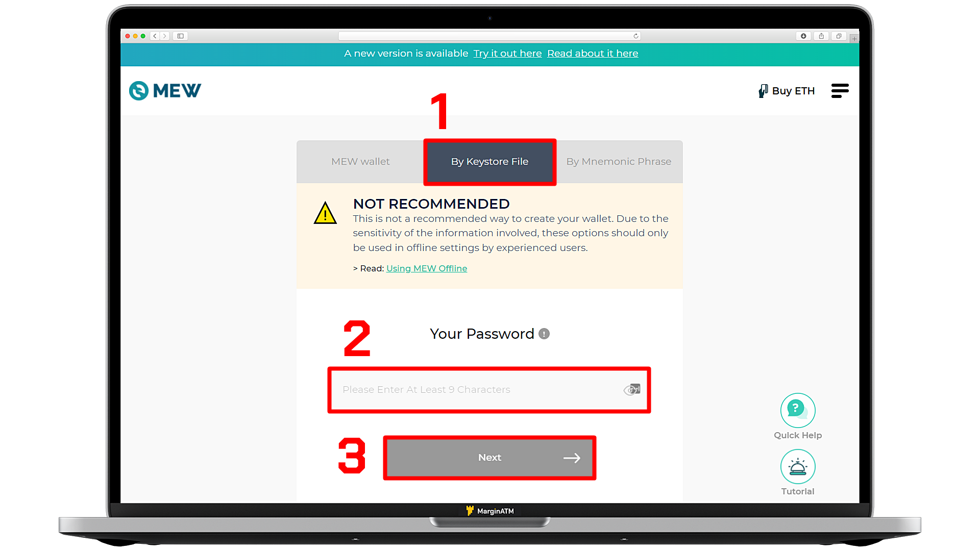Image resolution: width=980 pixels, height=551 pixels.
Task: Enter password in the input field
Action: coord(489,390)
